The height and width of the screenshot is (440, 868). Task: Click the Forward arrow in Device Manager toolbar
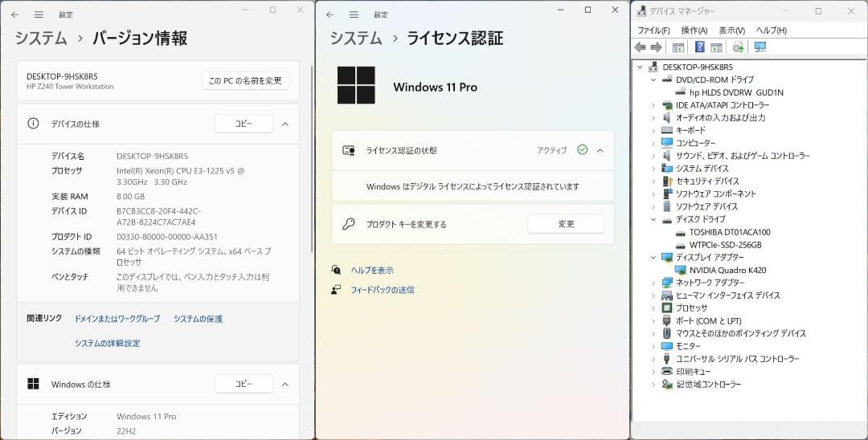657,47
